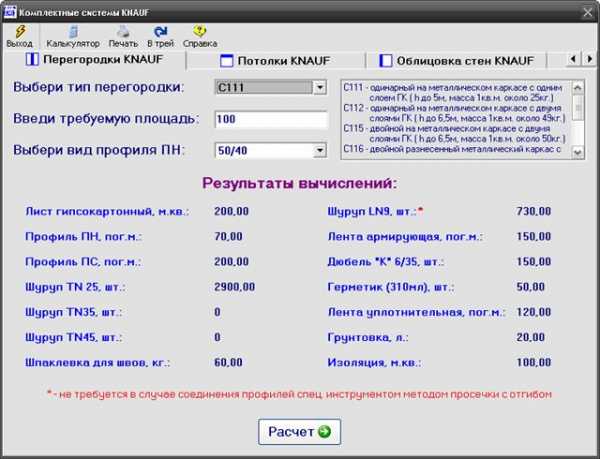The height and width of the screenshot is (459, 600).
Task: Click the Профиль ПС value 200,00
Action: point(232,262)
